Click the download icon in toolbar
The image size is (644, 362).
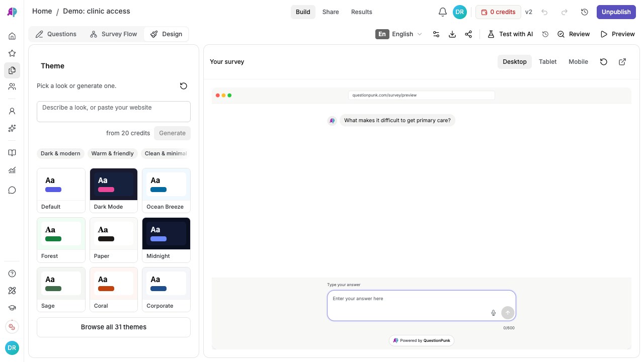pyautogui.click(x=452, y=34)
